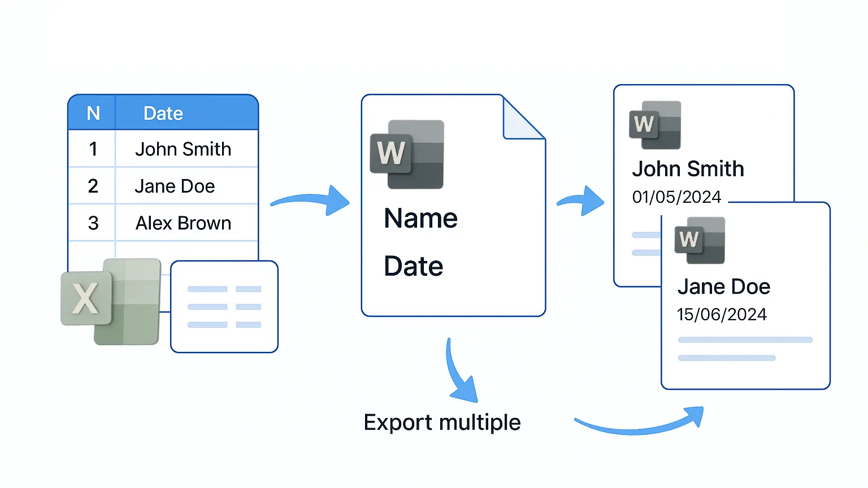This screenshot has height=488, width=868.
Task: Click the 'Export multiple' label
Action: point(442,422)
